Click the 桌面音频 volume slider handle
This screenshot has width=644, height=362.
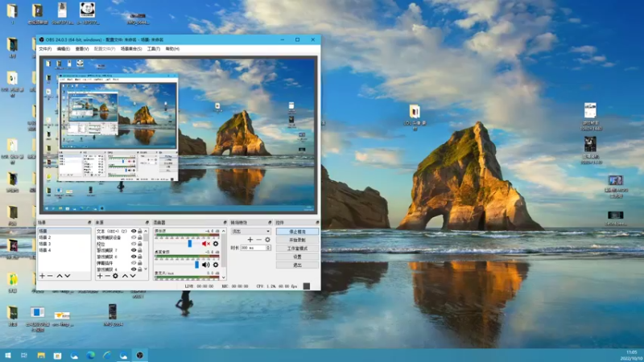(196, 265)
